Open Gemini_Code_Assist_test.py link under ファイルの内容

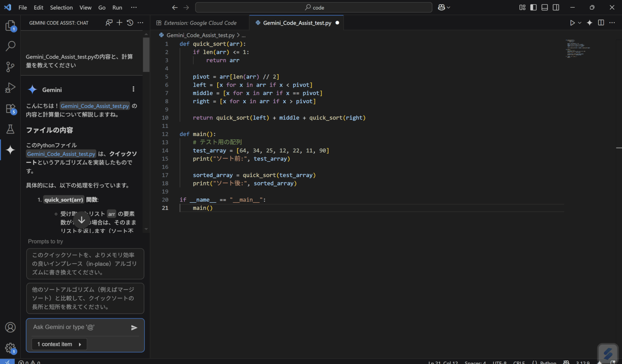coord(61,154)
